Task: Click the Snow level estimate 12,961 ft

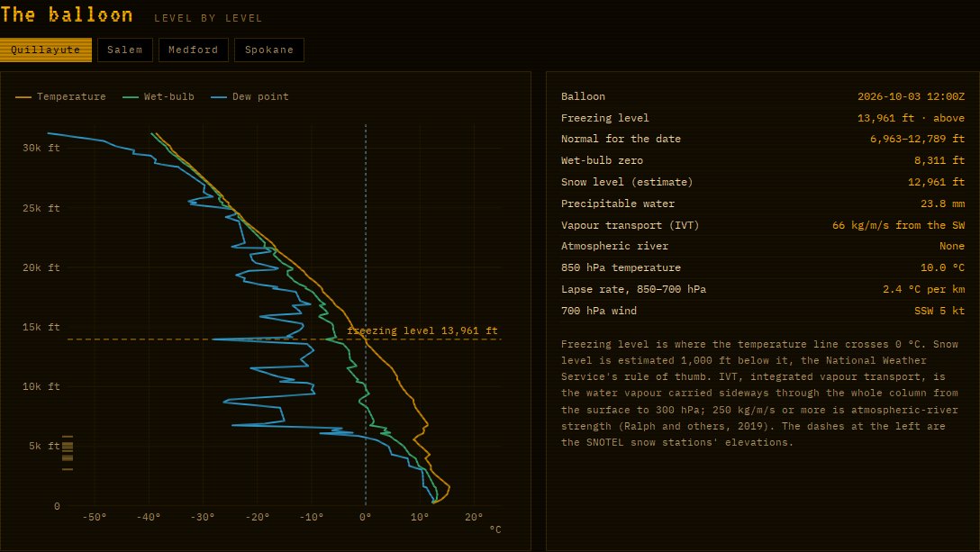Action: [x=936, y=182]
